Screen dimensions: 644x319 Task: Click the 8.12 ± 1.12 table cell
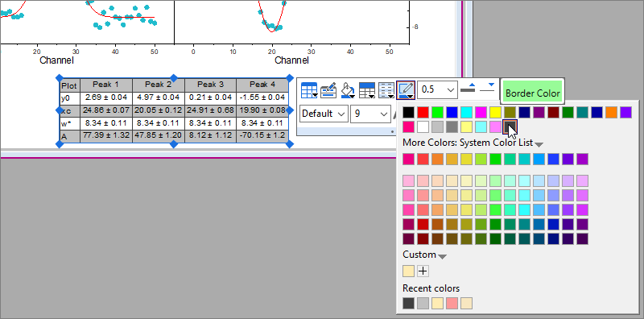210,135
